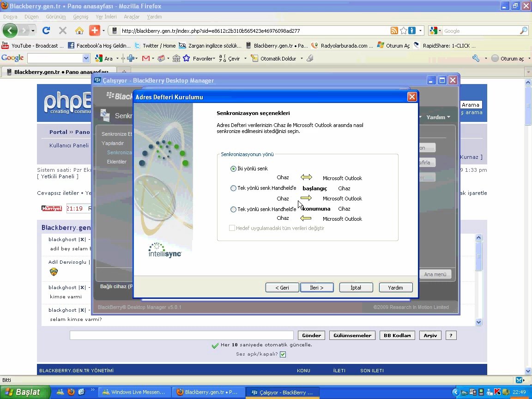Click the Geri back button

click(x=282, y=287)
